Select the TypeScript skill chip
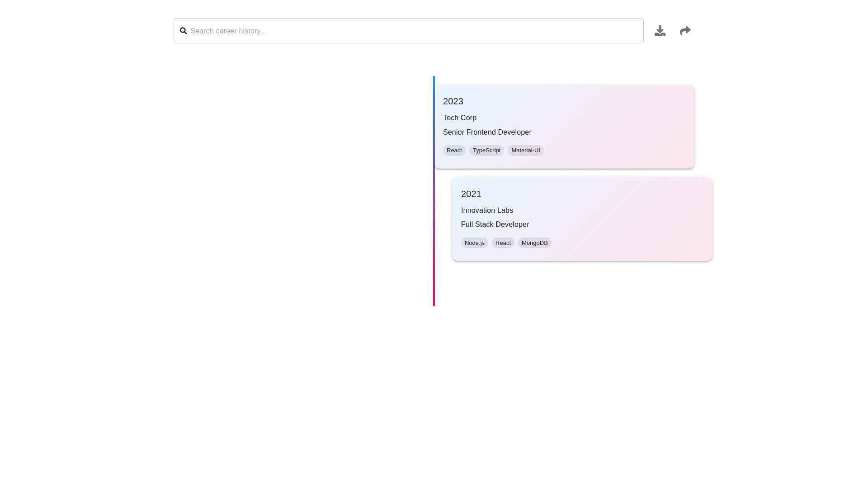 pos(486,150)
